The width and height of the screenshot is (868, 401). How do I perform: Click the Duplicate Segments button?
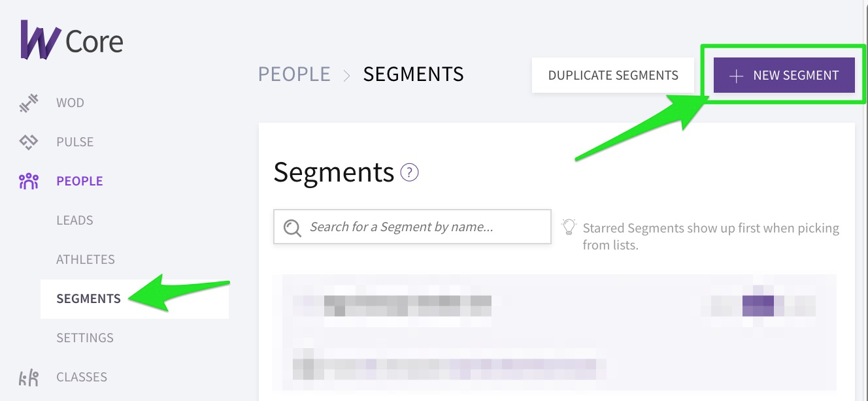click(613, 75)
